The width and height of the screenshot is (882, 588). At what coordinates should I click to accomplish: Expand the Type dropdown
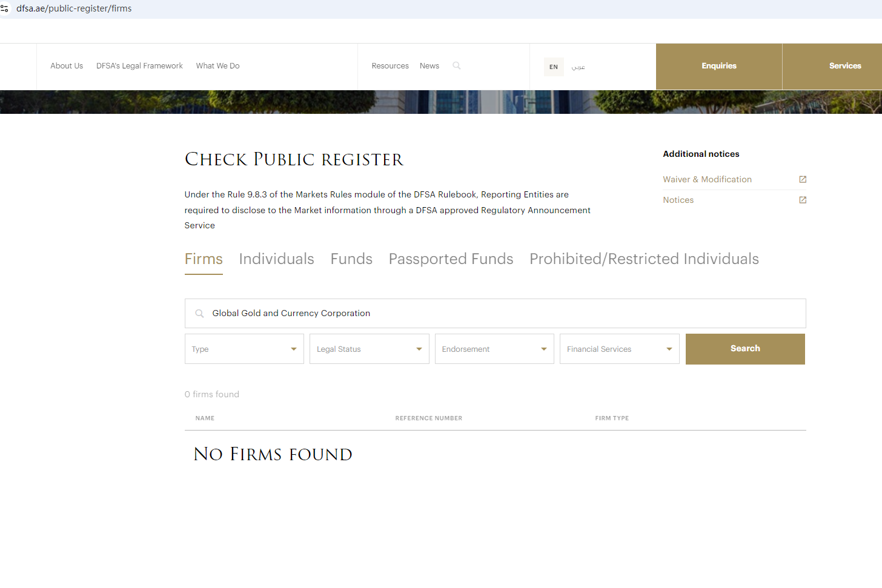[244, 349]
